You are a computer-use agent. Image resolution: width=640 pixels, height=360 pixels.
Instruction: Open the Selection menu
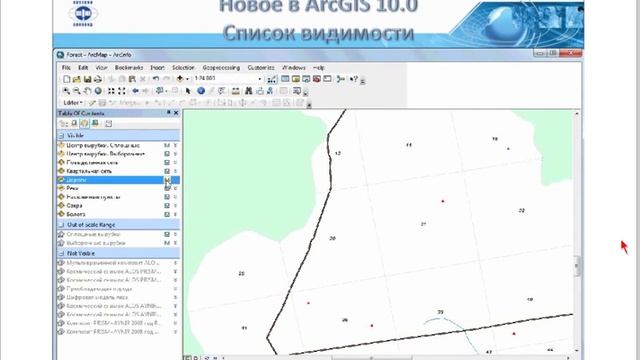[183, 67]
